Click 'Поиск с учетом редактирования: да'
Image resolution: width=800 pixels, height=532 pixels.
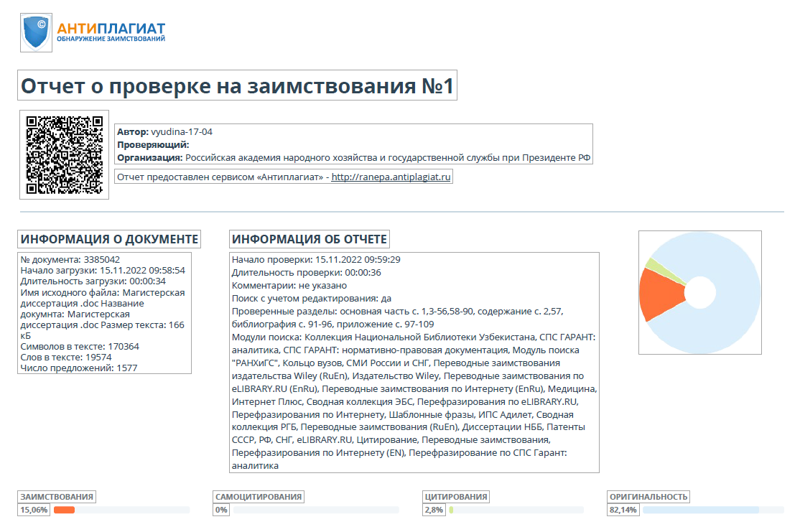tap(311, 299)
